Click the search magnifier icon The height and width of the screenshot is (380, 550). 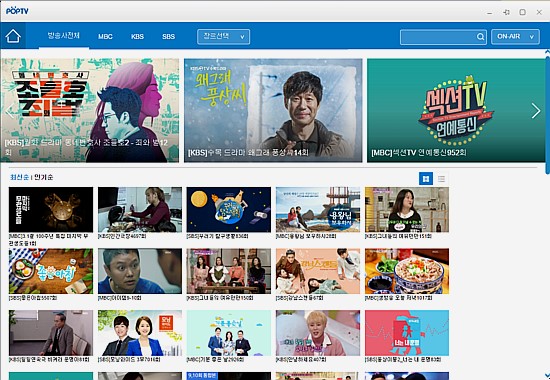point(480,37)
